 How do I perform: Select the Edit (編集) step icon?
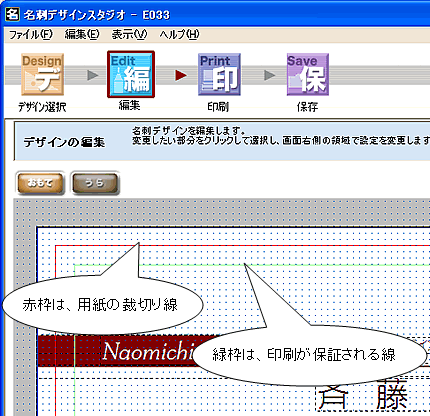coord(131,74)
